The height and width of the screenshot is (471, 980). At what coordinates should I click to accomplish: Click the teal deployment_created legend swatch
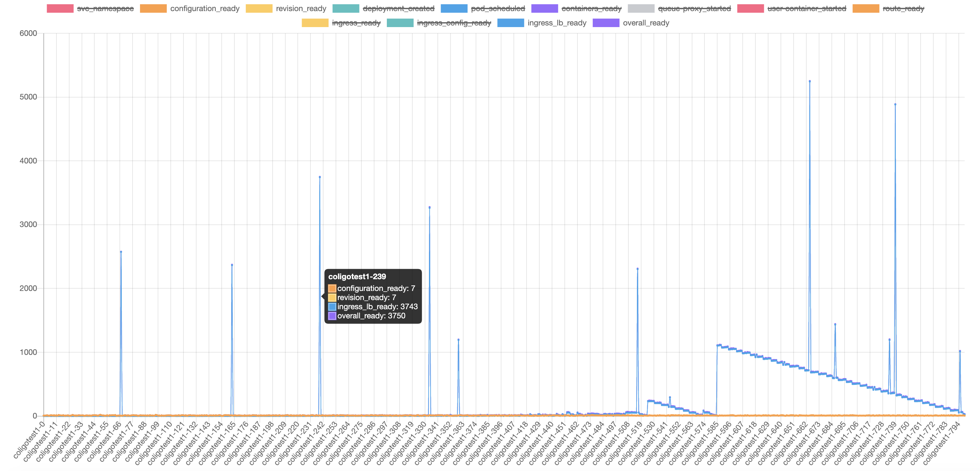pos(346,8)
